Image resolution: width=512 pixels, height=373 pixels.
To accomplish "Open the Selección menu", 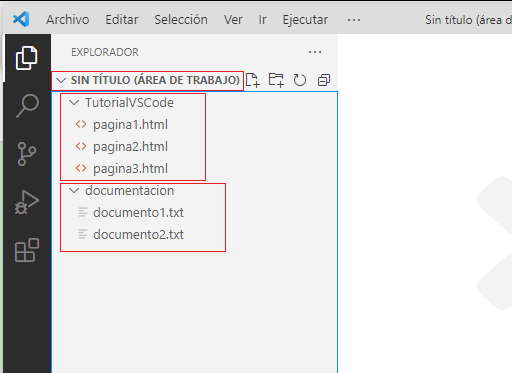I will coord(181,20).
